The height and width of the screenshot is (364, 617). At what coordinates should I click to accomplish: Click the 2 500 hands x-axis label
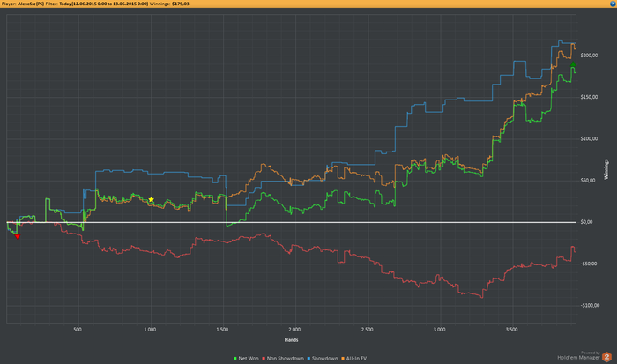click(368, 330)
